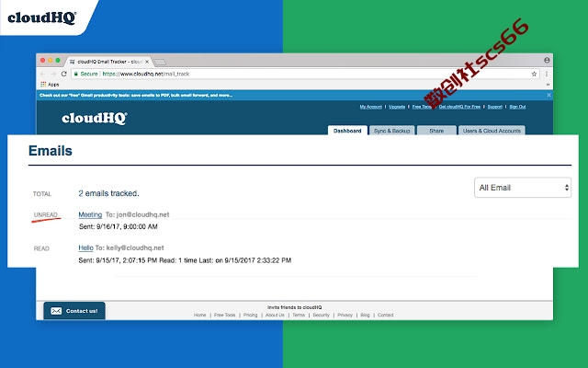The image size is (588, 368).
Task: Click the Support link
Action: point(494,107)
